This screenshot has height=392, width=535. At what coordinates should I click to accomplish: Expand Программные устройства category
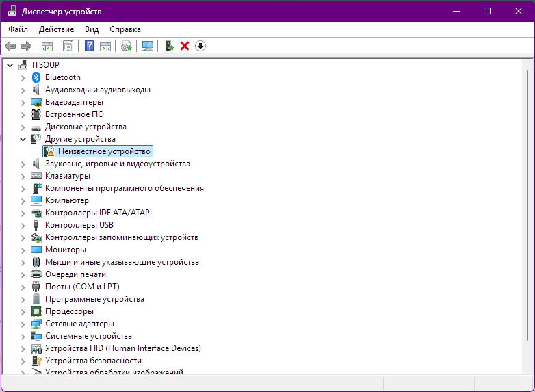click(23, 300)
